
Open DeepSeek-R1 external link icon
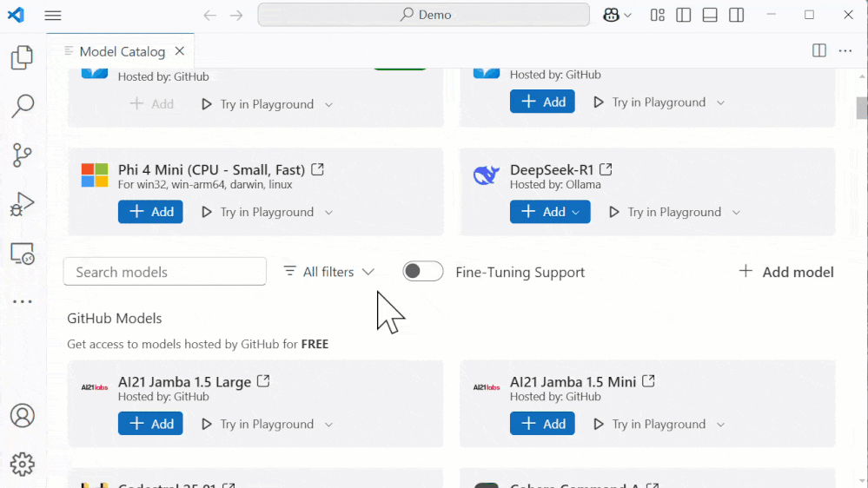[606, 169]
